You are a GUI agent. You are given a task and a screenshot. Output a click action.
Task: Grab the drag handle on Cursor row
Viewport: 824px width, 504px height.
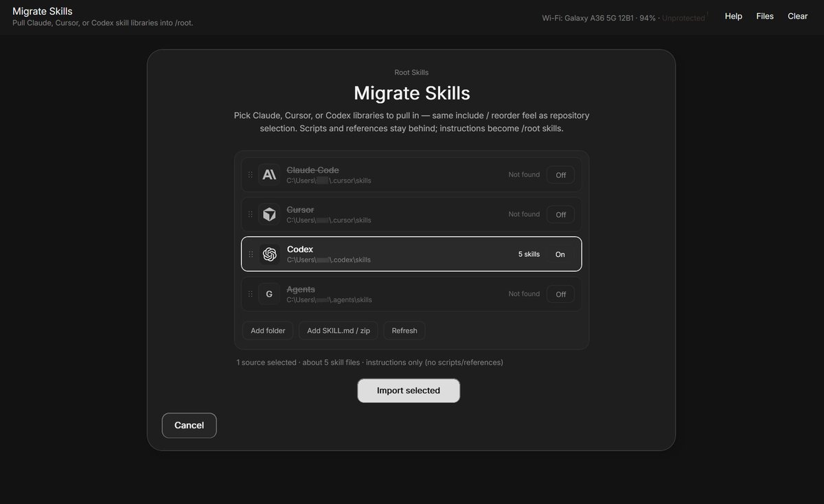(x=250, y=215)
